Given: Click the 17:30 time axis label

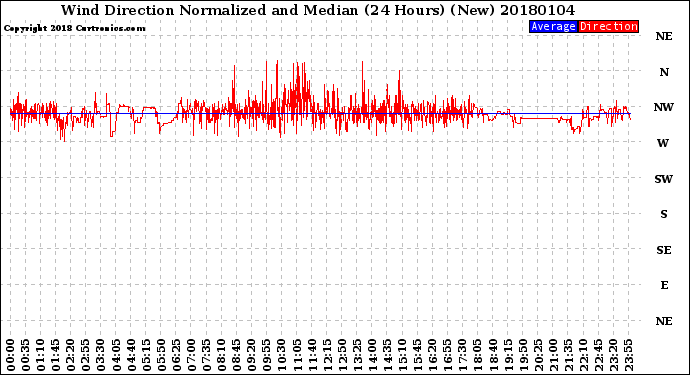Looking at the screenshot, I should tap(462, 355).
